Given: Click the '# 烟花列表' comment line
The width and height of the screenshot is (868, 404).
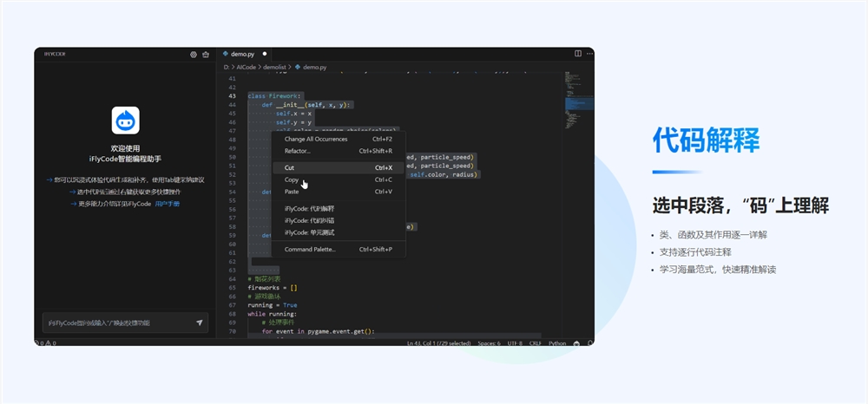Looking at the screenshot, I should [265, 279].
